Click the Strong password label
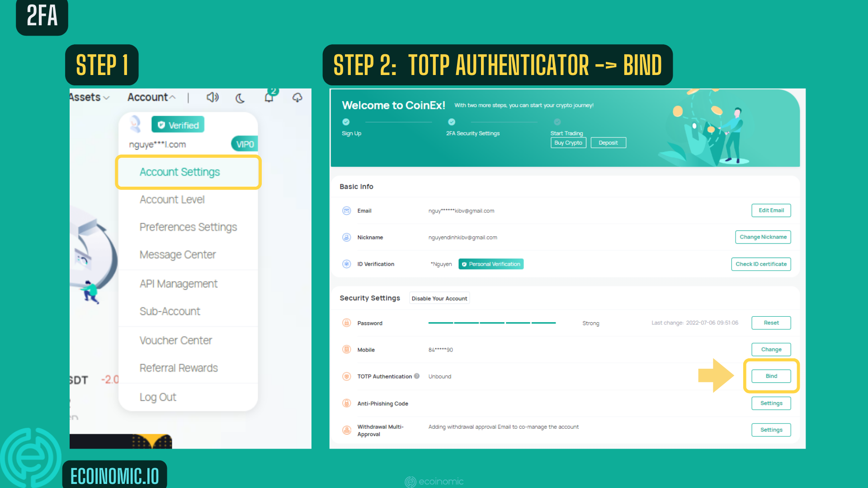868x488 pixels. point(590,323)
